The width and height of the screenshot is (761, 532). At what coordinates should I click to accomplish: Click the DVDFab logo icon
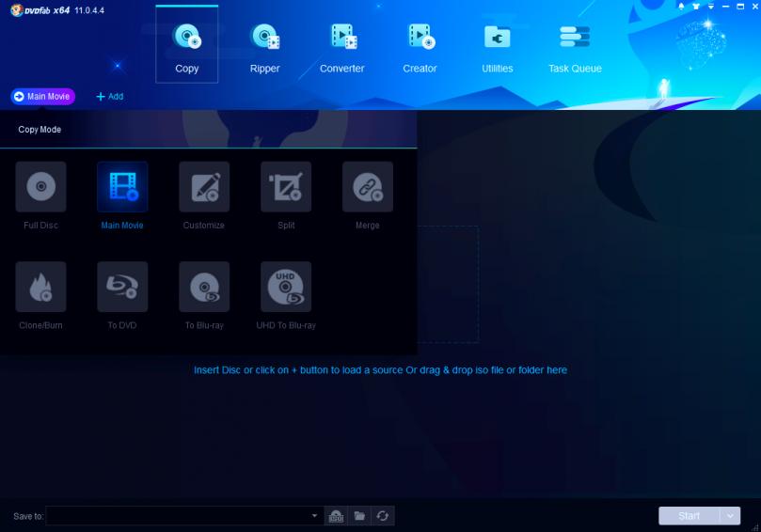(x=17, y=10)
